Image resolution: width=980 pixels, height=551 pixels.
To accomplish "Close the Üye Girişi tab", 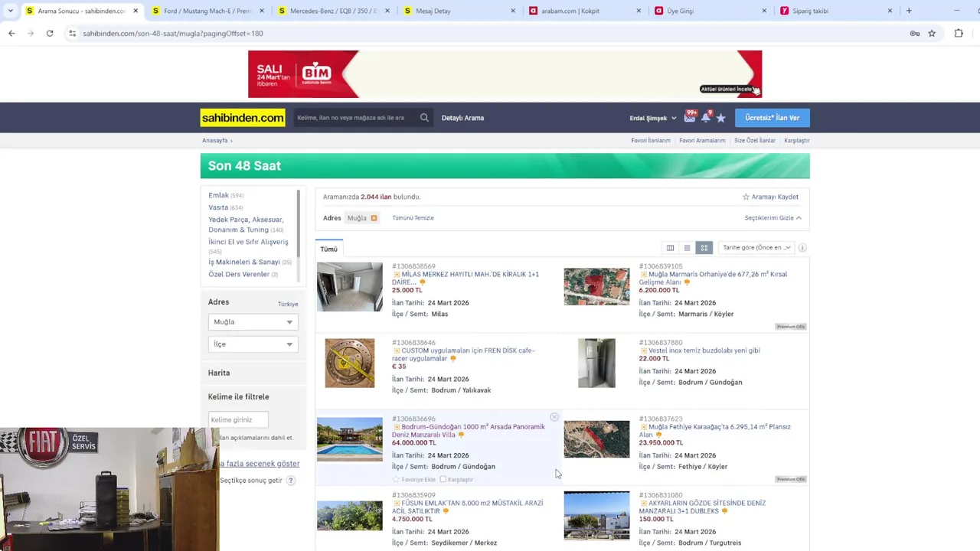I will click(764, 11).
